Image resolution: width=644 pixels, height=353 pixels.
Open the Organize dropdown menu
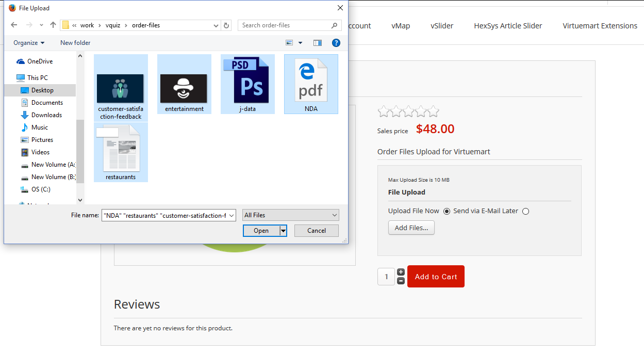(29, 43)
